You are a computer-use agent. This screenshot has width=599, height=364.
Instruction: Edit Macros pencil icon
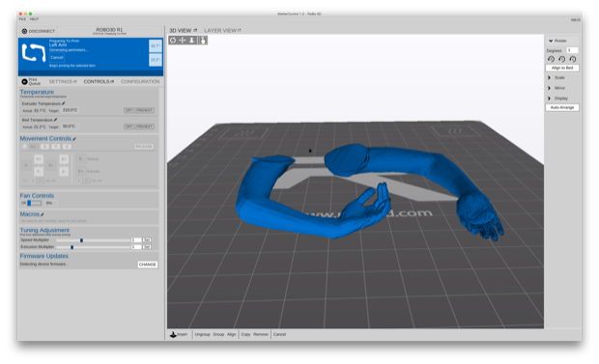tap(42, 214)
